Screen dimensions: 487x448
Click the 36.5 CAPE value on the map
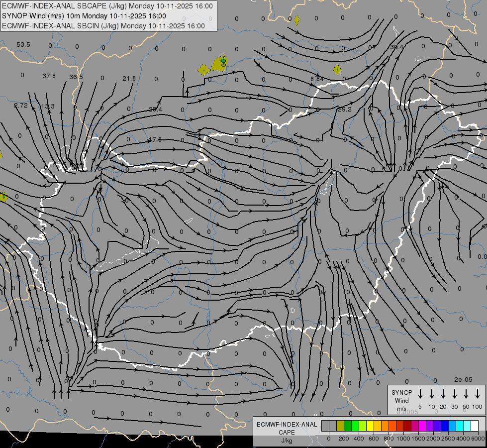click(76, 77)
